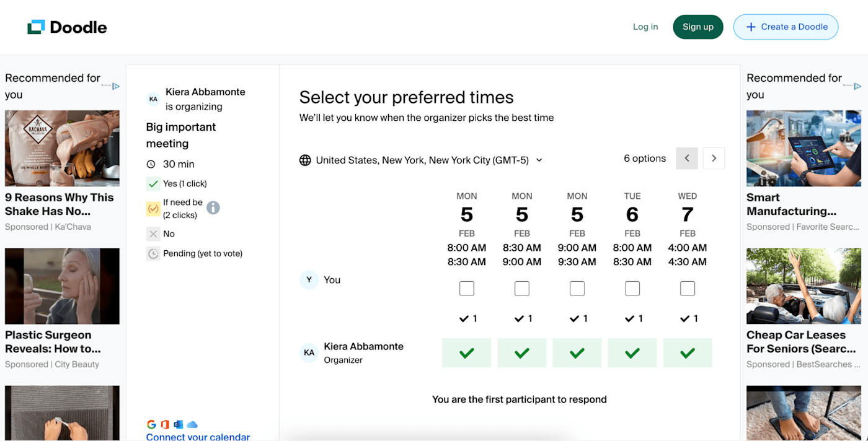Click the AdChoices icon in left ad panel
The width and height of the screenshot is (868, 441).
(x=115, y=86)
